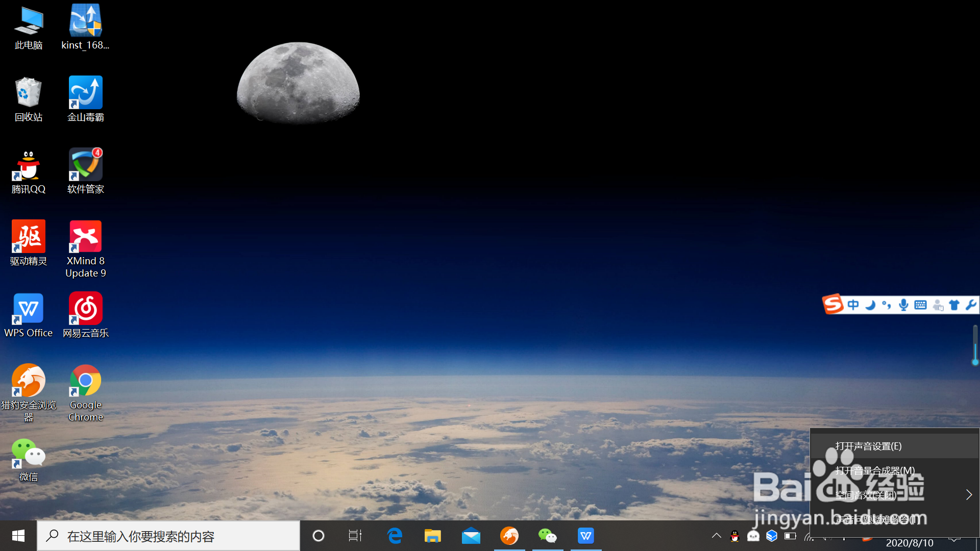Open the Sogou skin shirt icon
980x551 pixels.
pos(954,305)
